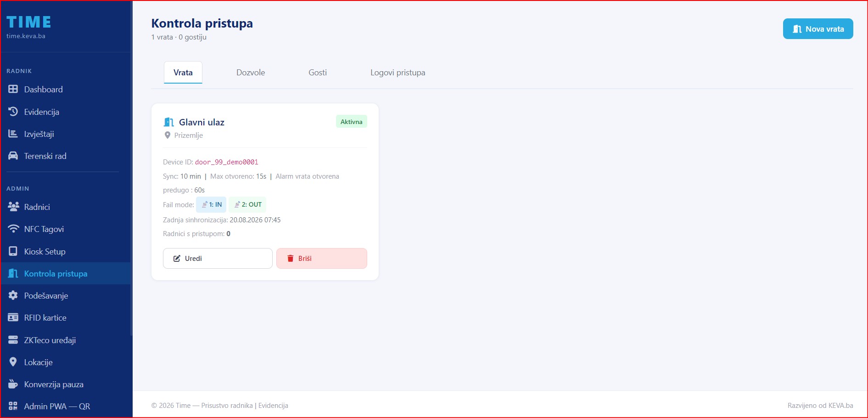Click the NFC Tagovi wifi icon
The height and width of the screenshot is (418, 868).
[13, 229]
